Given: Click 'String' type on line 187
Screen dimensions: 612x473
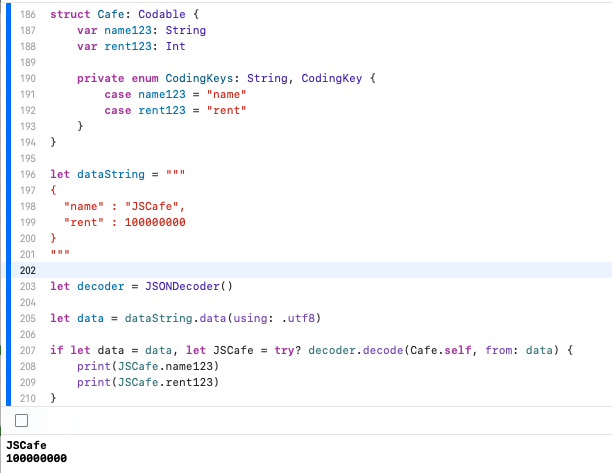Looking at the screenshot, I should click(186, 30).
